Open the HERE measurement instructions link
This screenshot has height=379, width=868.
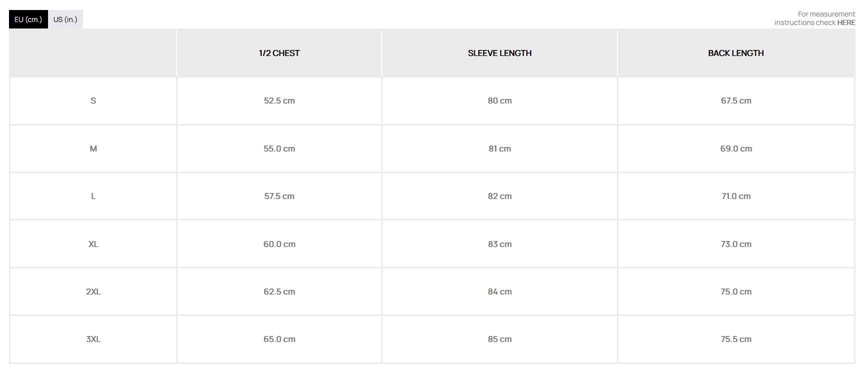pos(846,22)
